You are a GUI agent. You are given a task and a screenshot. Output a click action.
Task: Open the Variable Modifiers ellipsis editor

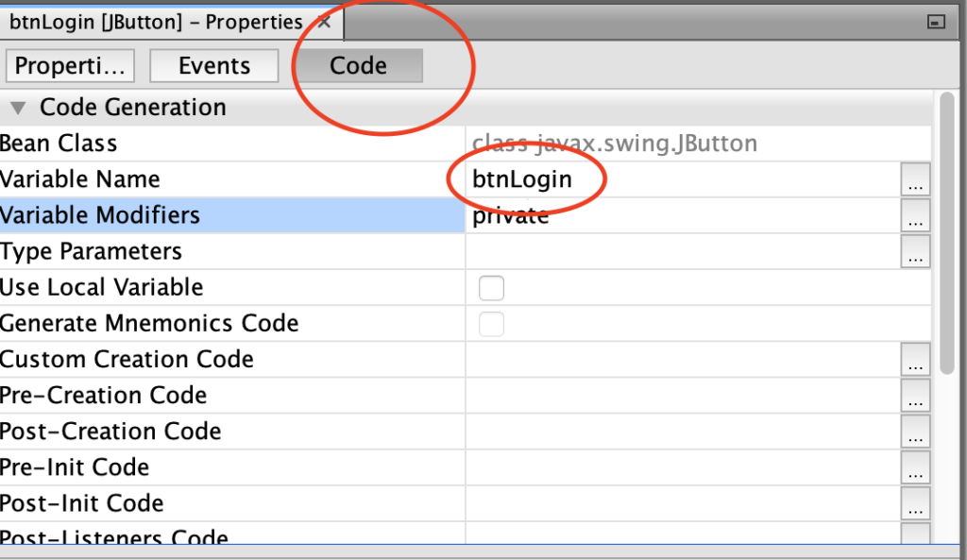coord(915,215)
